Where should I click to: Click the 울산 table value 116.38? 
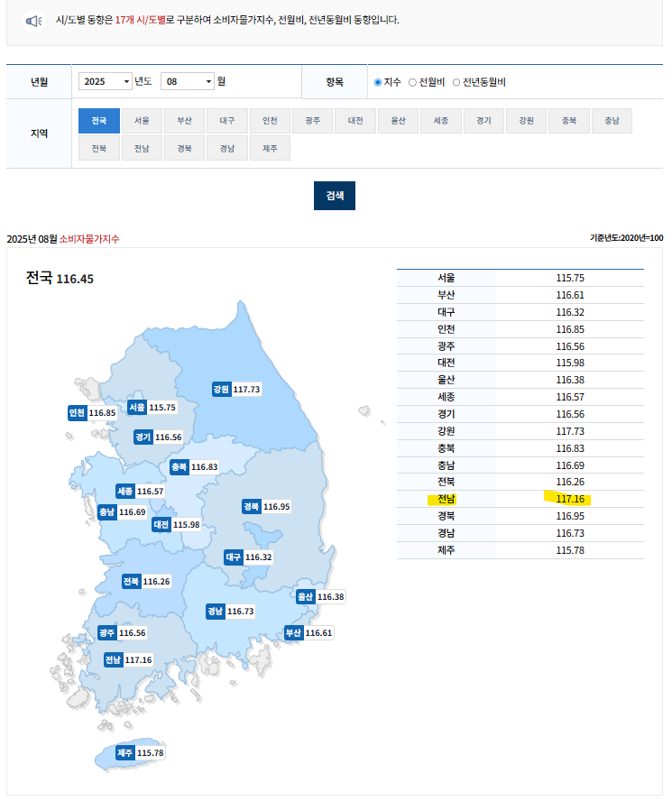pyautogui.click(x=570, y=380)
